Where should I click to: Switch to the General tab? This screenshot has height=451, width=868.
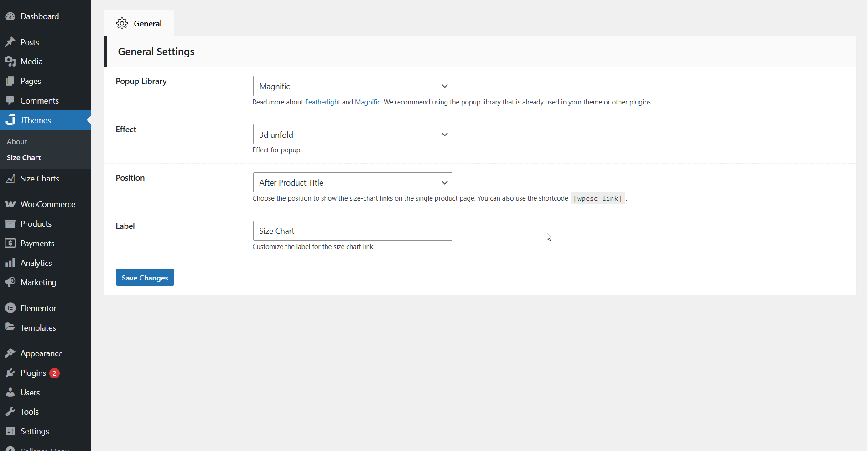[139, 24]
